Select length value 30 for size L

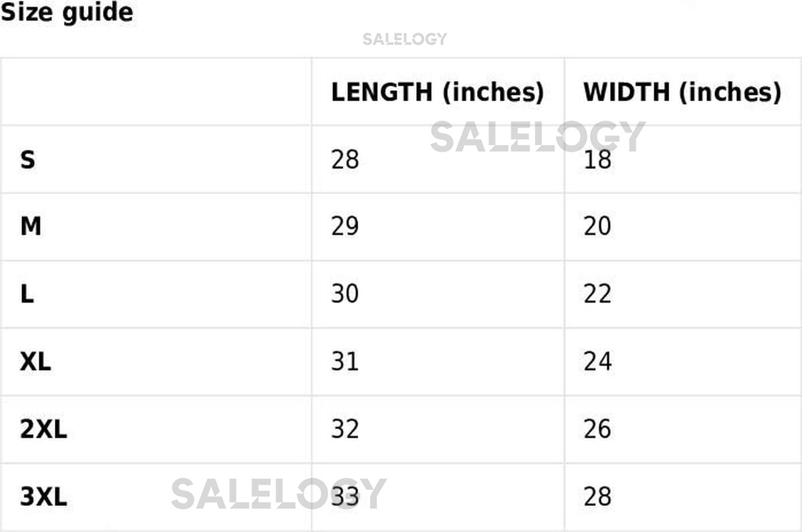tap(345, 294)
